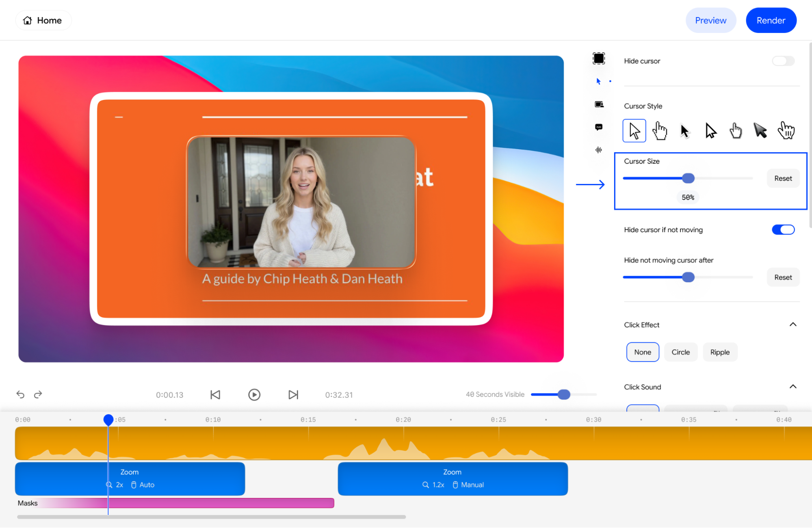The image size is (812, 528).
Task: Disable Hide cursor if not moving
Action: point(783,230)
